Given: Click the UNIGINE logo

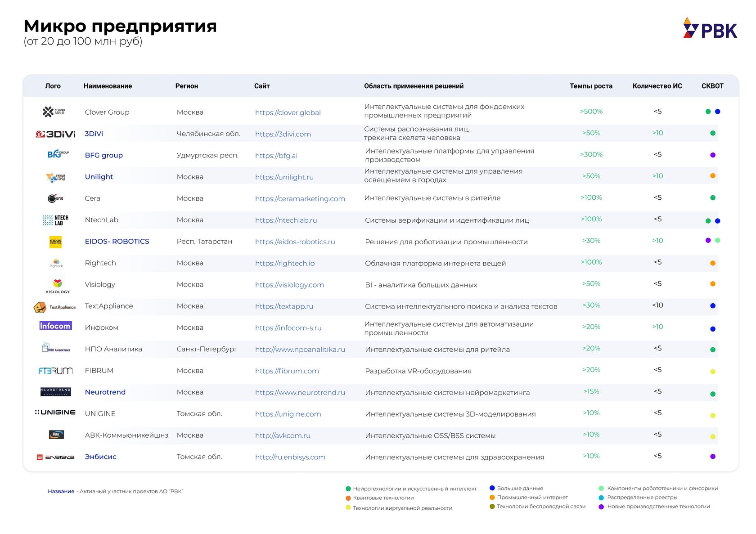Looking at the screenshot, I should (55, 412).
